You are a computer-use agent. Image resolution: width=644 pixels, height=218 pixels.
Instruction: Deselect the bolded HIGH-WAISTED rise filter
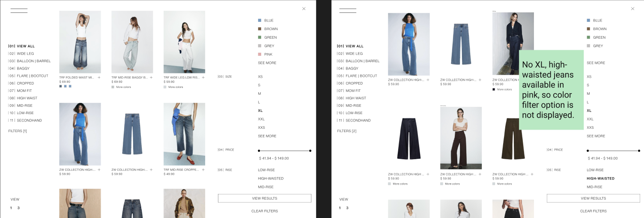tap(600, 179)
